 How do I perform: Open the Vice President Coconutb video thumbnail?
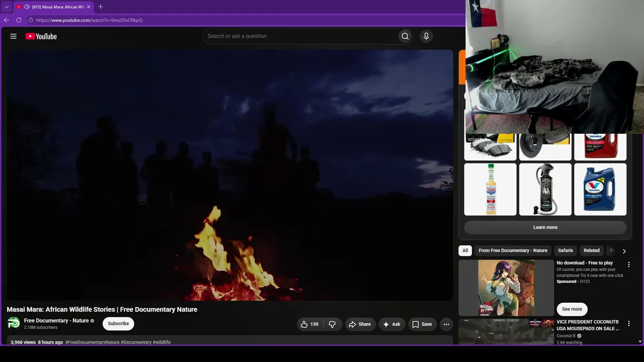[506, 332]
